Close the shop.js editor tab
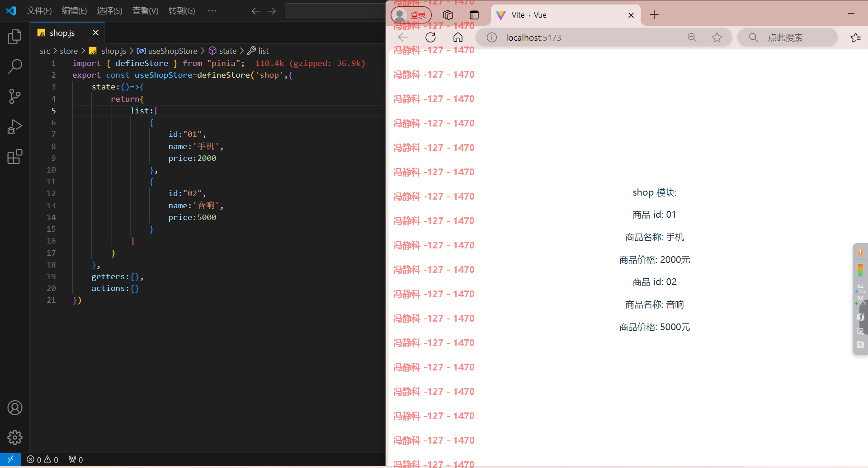Screen dimensions: 868x468 pos(95,33)
